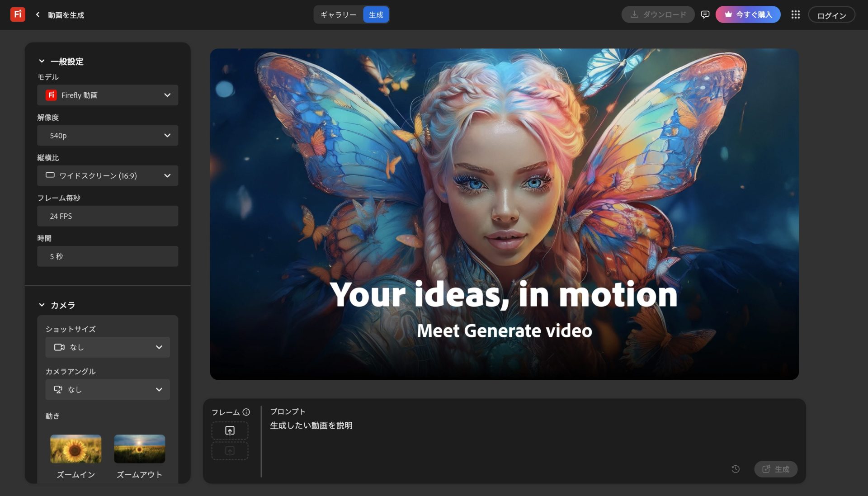868x496 pixels.
Task: Upload first frame image slot
Action: pos(230,430)
